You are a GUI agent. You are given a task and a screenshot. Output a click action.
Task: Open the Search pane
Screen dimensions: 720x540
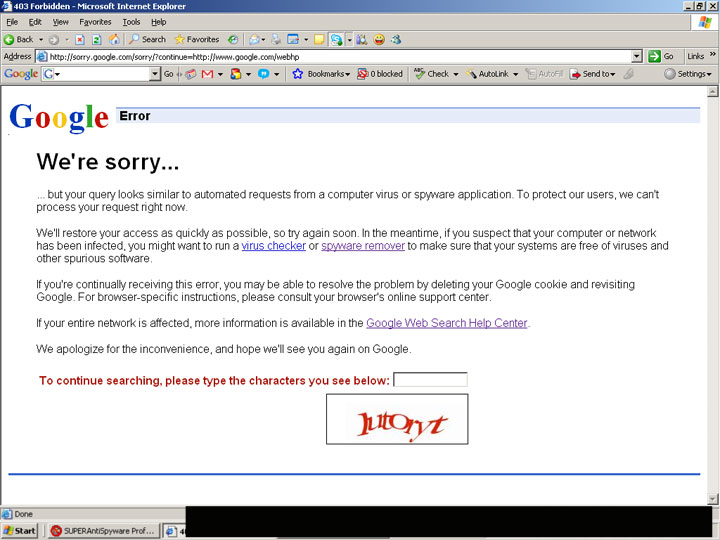pyautogui.click(x=147, y=40)
